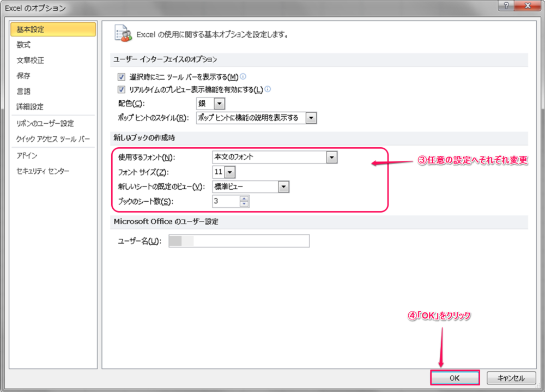Image resolution: width=545 pixels, height=392 pixels.
Task: Click the Excel options header icon
Action: pos(122,33)
